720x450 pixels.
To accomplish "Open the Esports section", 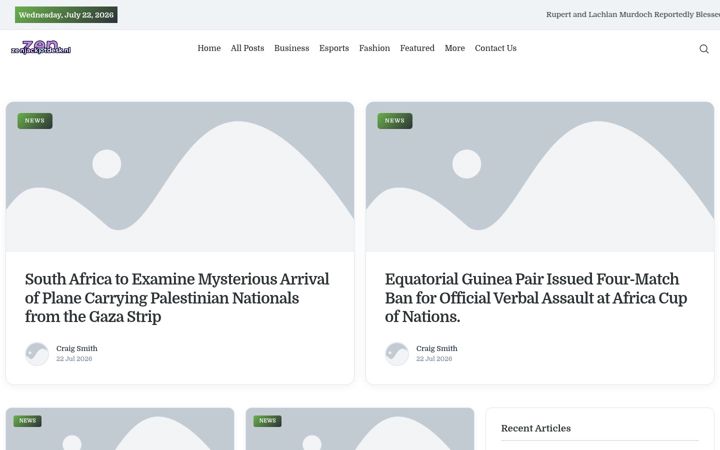I will 334,48.
